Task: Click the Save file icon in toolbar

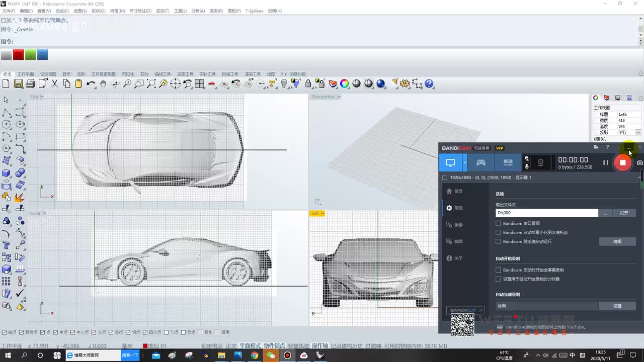Action: coord(18,84)
